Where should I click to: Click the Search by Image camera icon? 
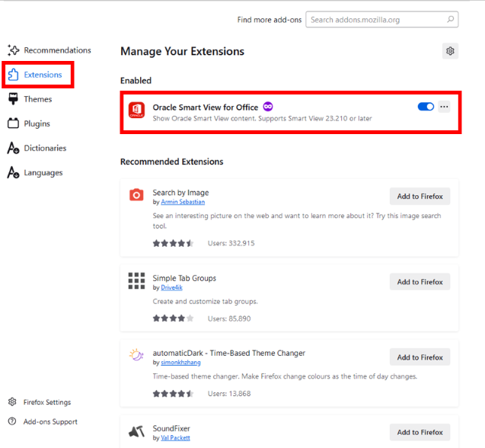point(136,195)
